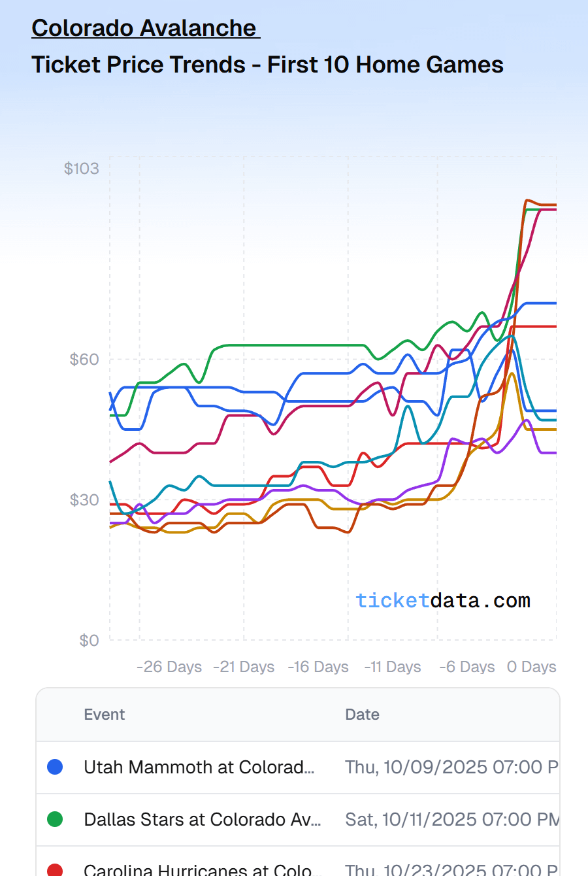Click the blue dot beside Utah Mammoth
This screenshot has height=876, width=588.
56,767
